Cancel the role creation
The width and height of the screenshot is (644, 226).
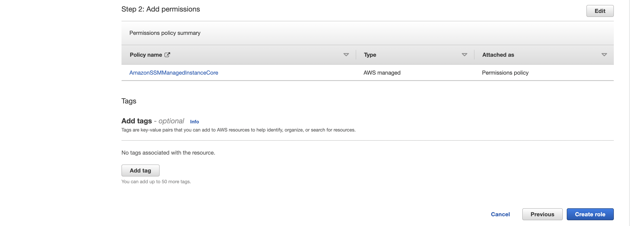click(x=500, y=214)
